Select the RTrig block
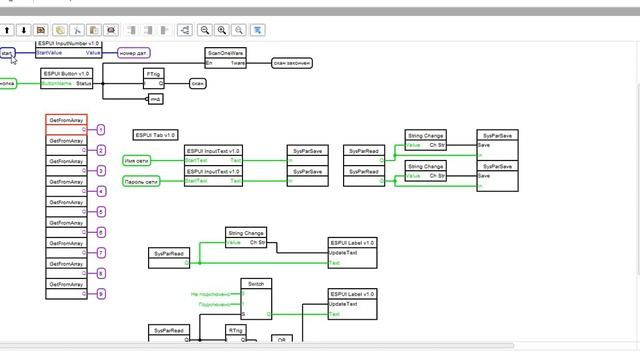 pyautogui.click(x=236, y=333)
